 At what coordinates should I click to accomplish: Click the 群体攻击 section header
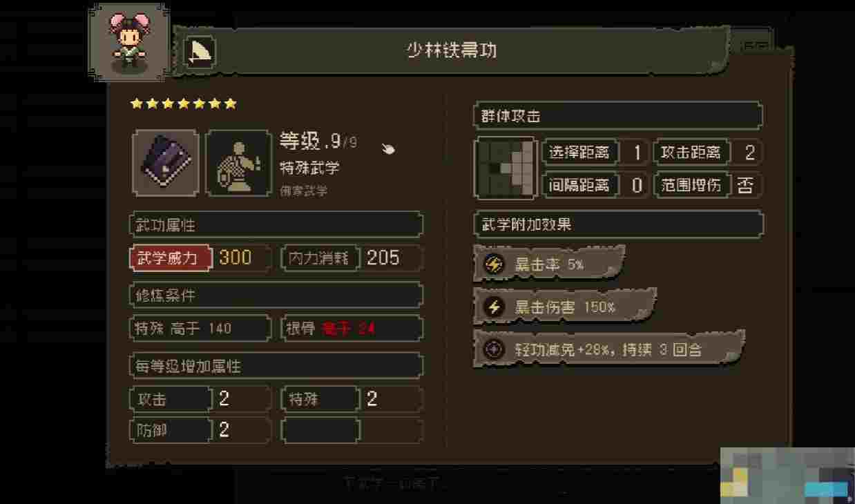pyautogui.click(x=618, y=116)
